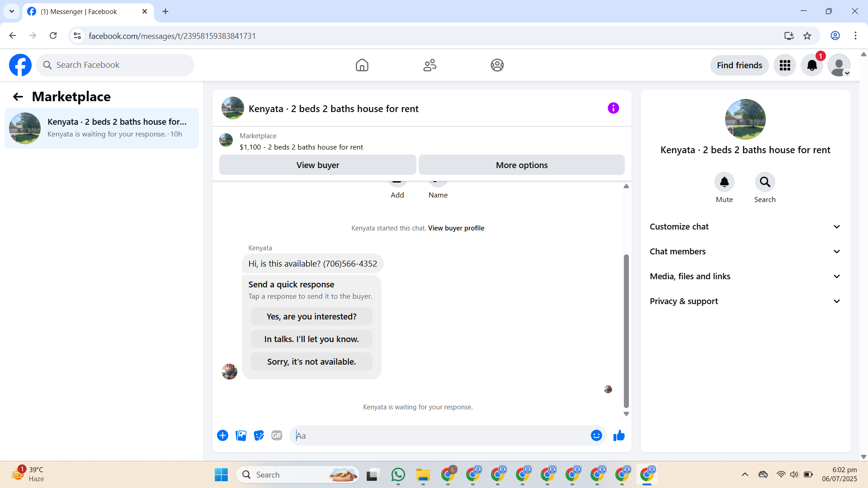
Task: Open the emoji picker smiley icon
Action: pos(596,436)
